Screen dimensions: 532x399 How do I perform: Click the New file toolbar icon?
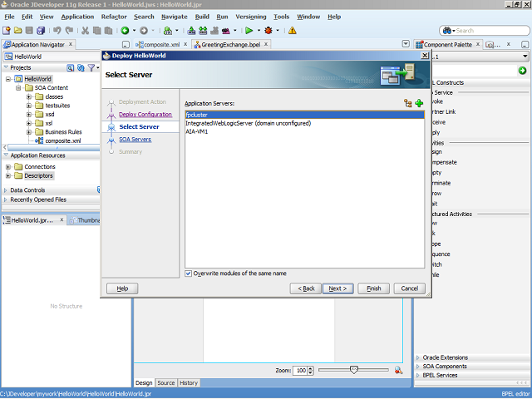coord(7,31)
